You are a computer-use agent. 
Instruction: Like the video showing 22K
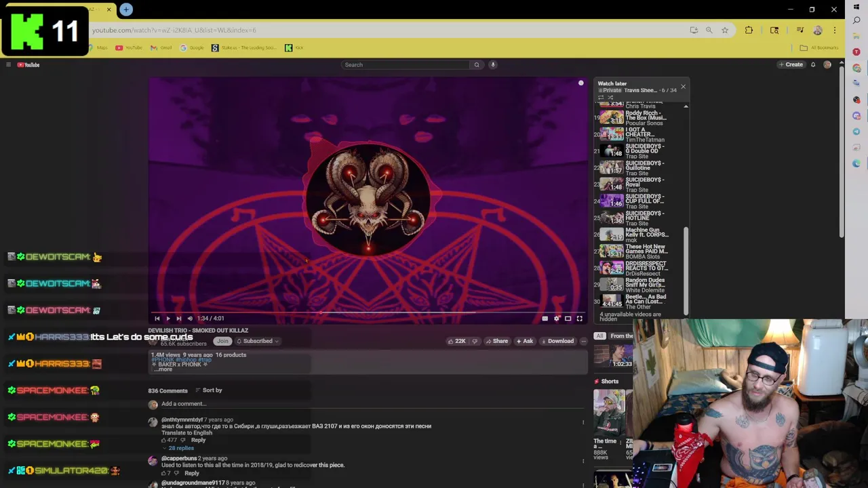click(x=456, y=341)
